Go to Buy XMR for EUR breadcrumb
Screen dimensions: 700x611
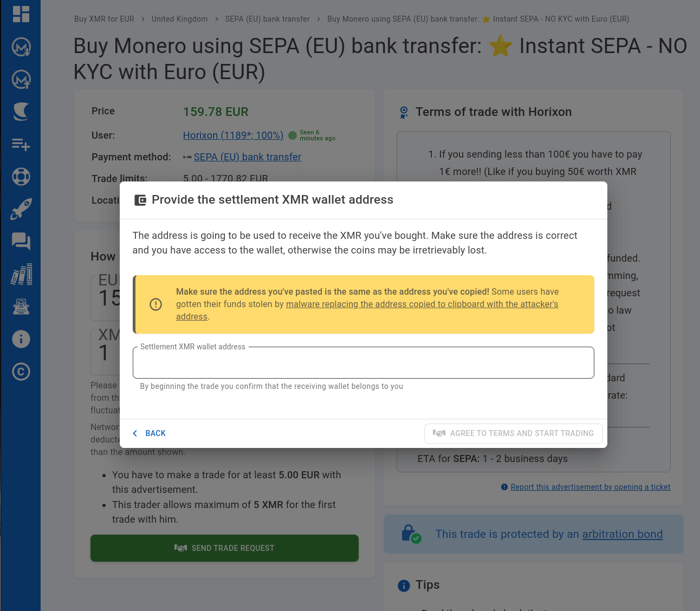click(x=104, y=19)
